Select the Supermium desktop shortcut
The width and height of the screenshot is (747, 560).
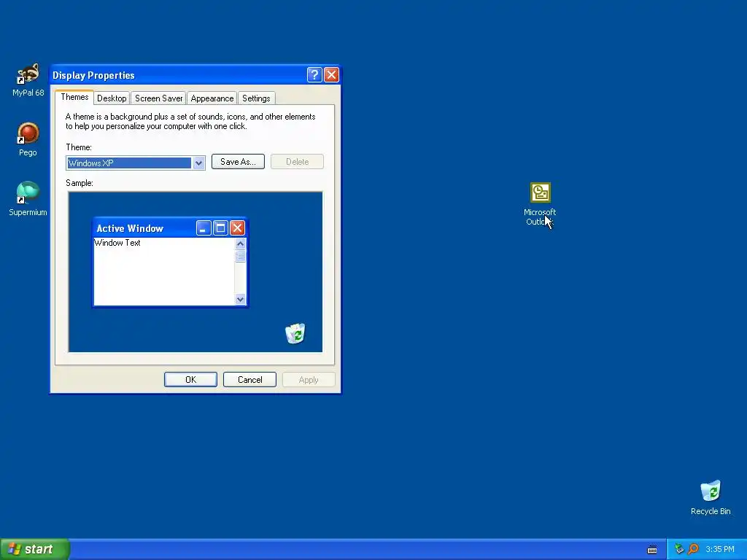click(x=28, y=199)
